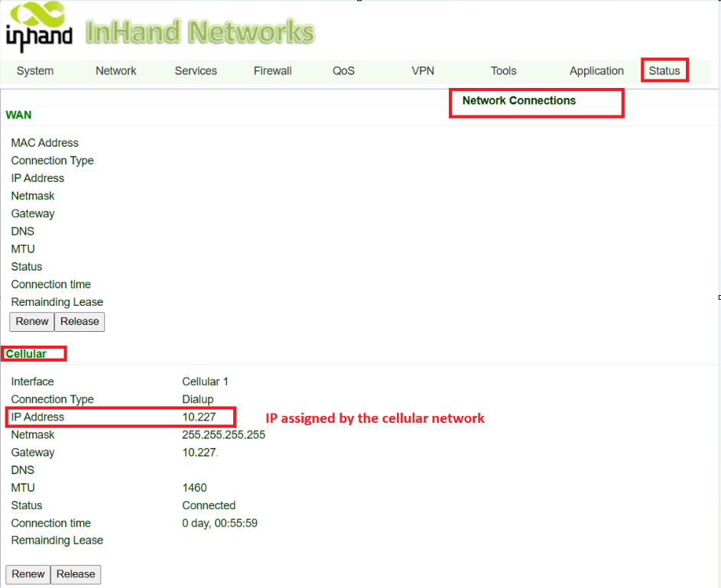Click the WAN Connection time label
The width and height of the screenshot is (721, 588).
coord(51,284)
